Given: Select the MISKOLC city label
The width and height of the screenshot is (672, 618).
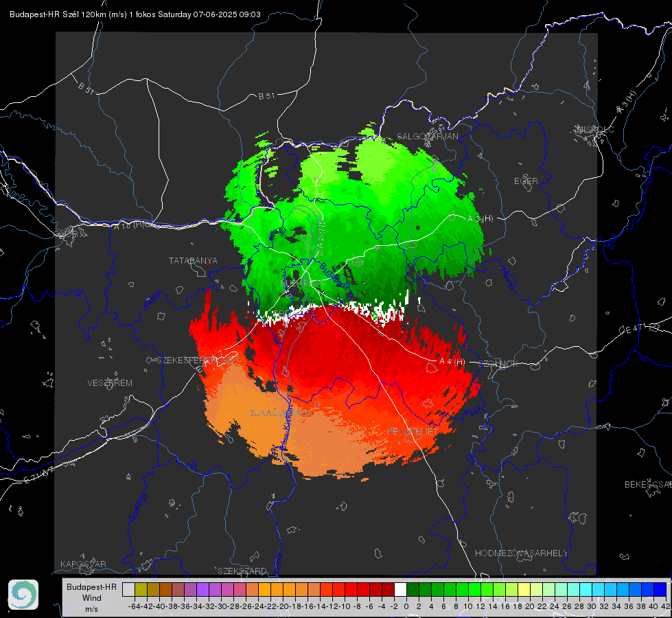Looking at the screenshot, I should tap(595, 130).
